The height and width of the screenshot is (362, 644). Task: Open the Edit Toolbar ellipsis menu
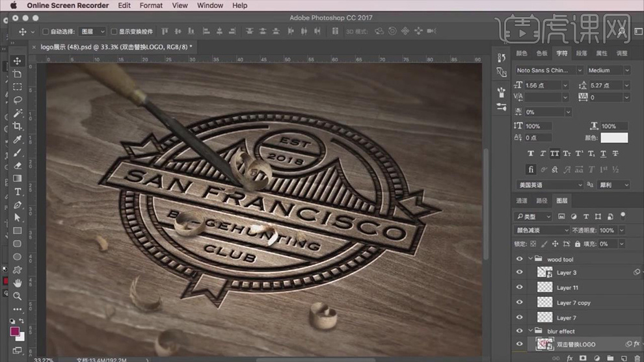pos(18,309)
